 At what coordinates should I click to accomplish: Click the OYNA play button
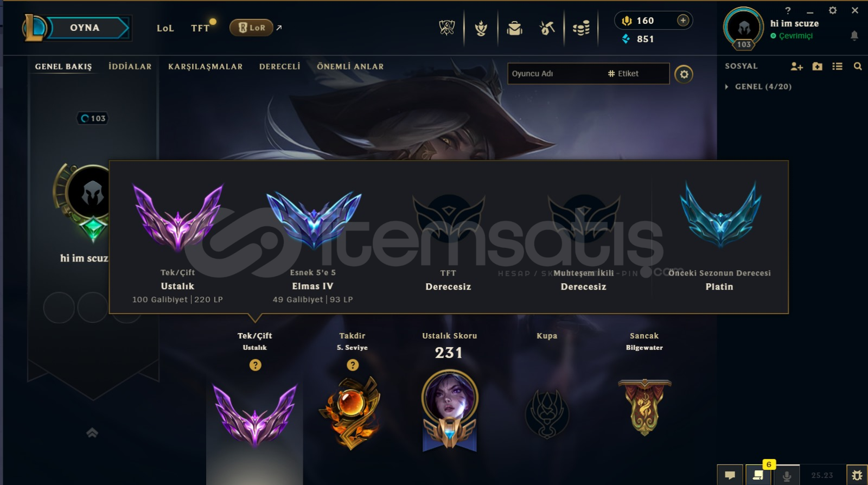point(85,28)
